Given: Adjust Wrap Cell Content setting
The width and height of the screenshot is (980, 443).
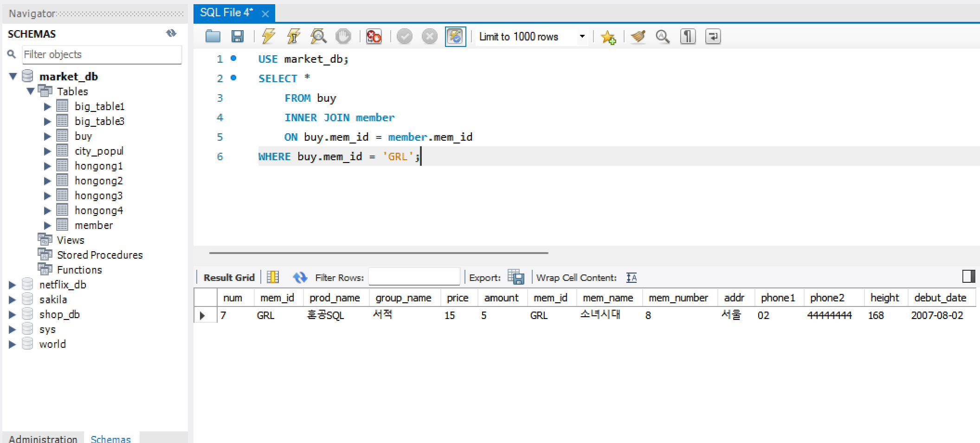Looking at the screenshot, I should [631, 277].
